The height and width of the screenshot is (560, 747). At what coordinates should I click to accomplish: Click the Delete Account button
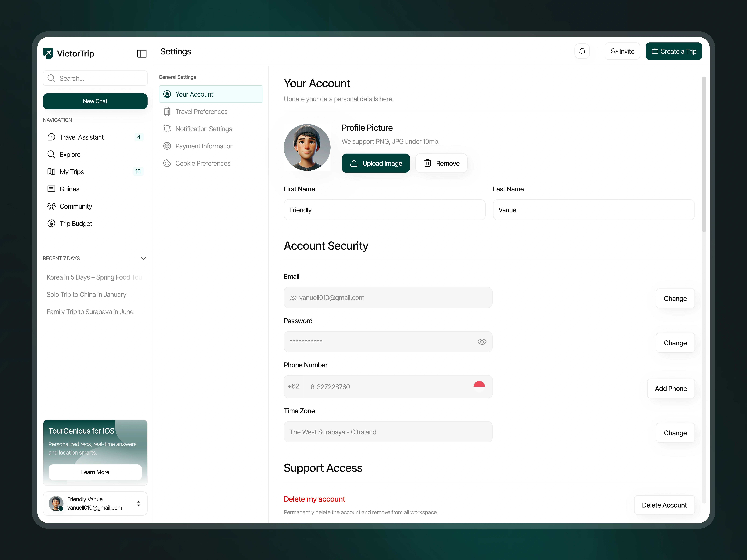(664, 505)
